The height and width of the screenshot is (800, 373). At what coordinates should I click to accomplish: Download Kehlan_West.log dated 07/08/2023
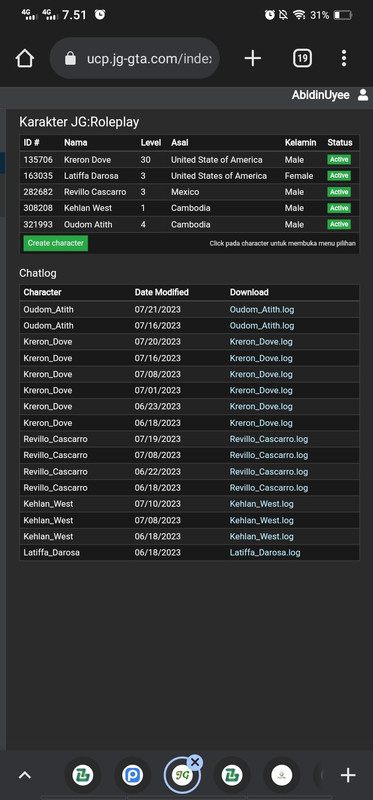coord(262,520)
